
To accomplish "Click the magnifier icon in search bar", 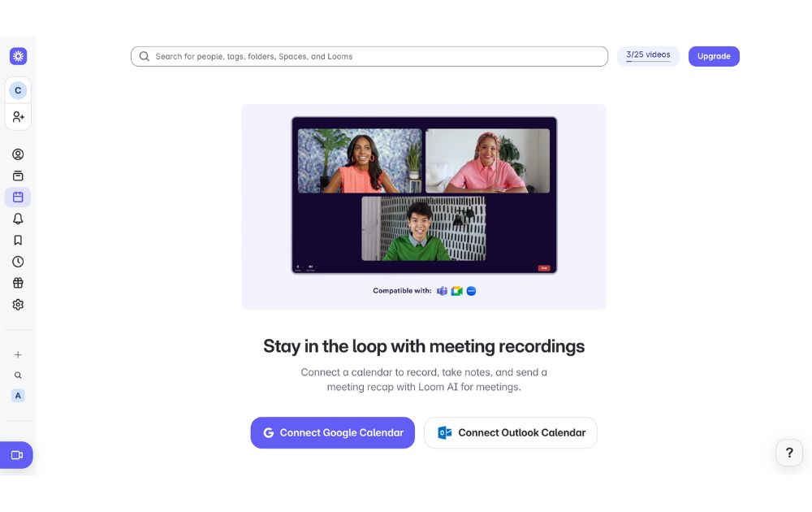I will coord(145,57).
